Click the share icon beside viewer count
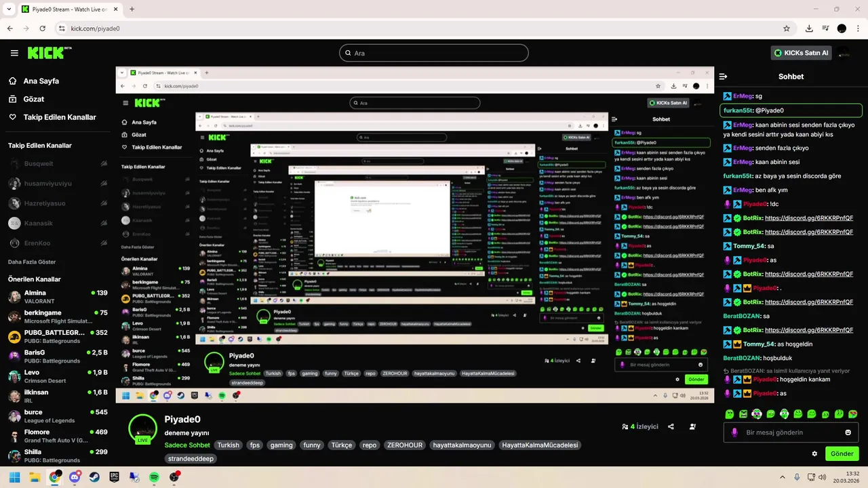This screenshot has width=868, height=488. pos(671,427)
